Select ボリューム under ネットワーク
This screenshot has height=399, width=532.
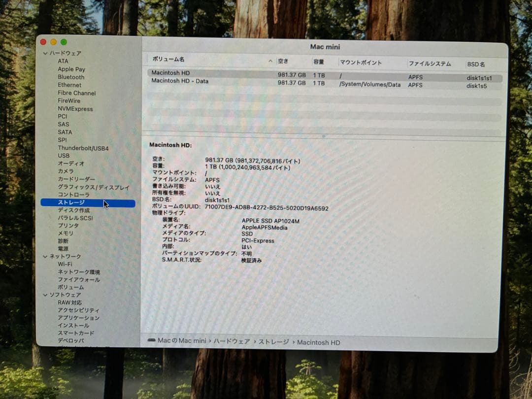pos(71,287)
